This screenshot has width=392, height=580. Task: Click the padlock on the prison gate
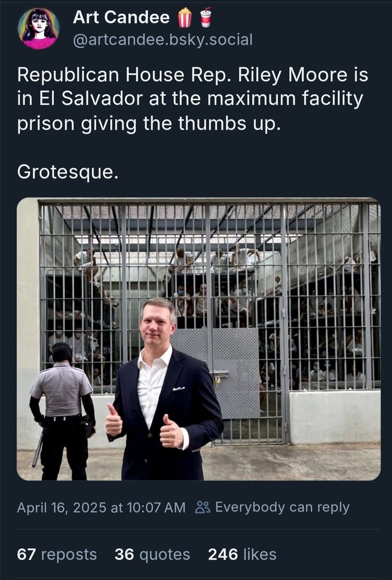pyautogui.click(x=217, y=380)
